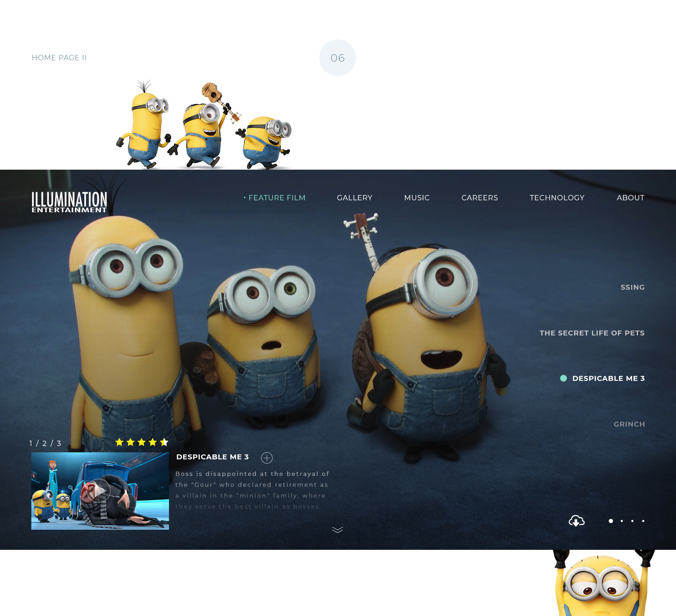Select the second slider dot

[x=622, y=521]
